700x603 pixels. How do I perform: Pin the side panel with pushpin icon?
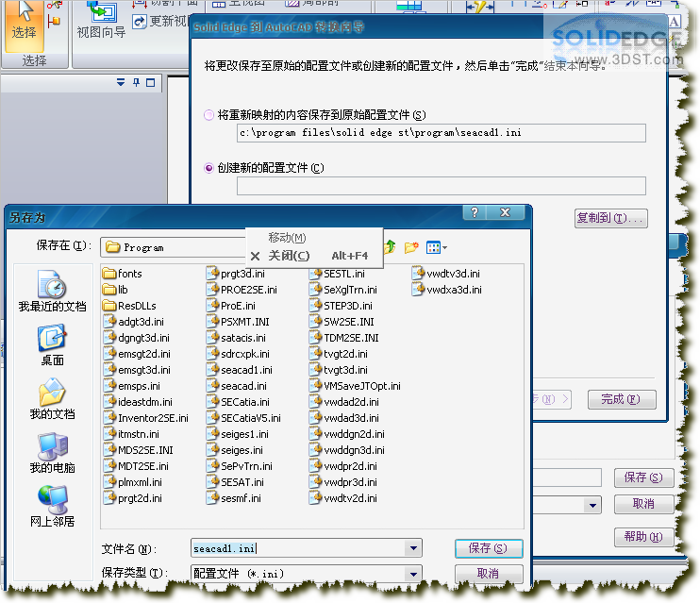tap(136, 82)
